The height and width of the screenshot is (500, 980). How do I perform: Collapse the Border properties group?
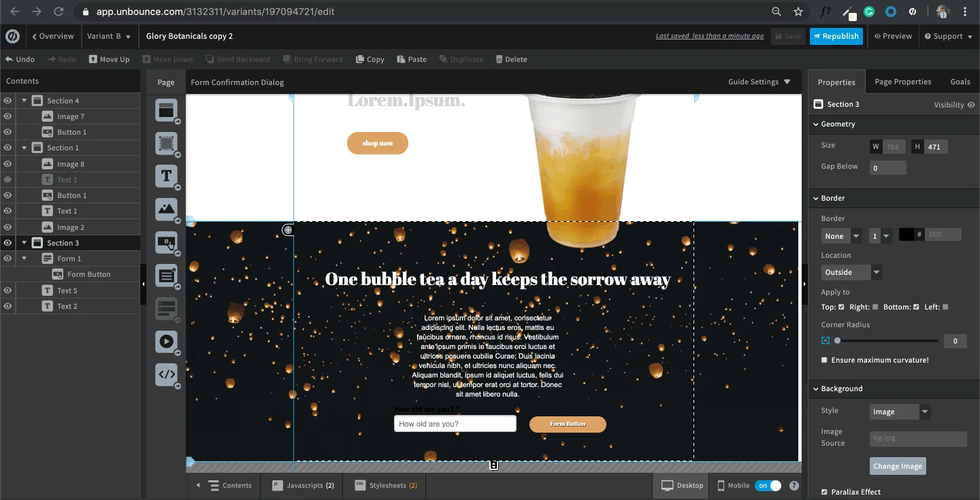click(x=816, y=199)
